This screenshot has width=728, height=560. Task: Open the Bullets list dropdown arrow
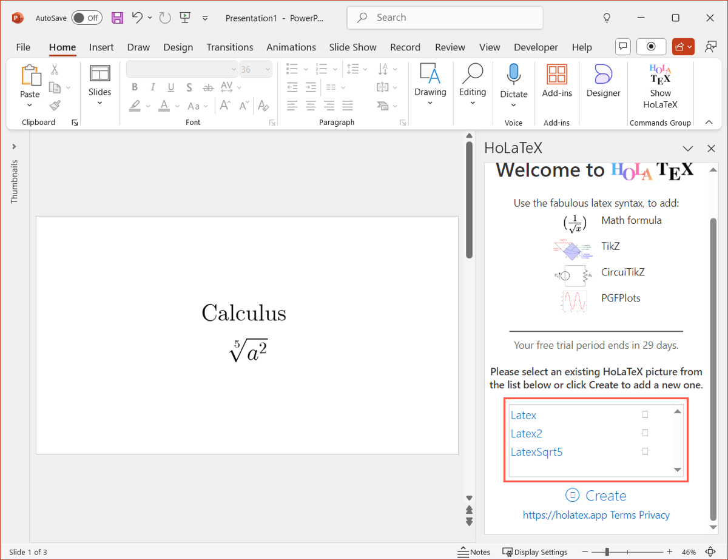[x=306, y=69]
